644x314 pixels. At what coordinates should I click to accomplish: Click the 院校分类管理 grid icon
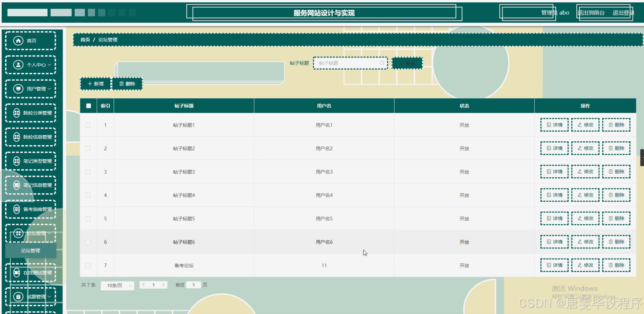(x=17, y=113)
